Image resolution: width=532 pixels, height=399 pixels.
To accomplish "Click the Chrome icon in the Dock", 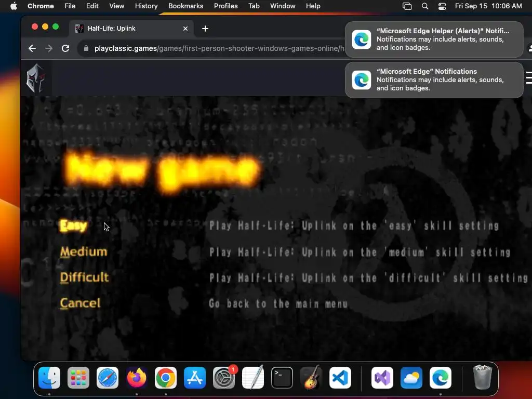I will [166, 378].
